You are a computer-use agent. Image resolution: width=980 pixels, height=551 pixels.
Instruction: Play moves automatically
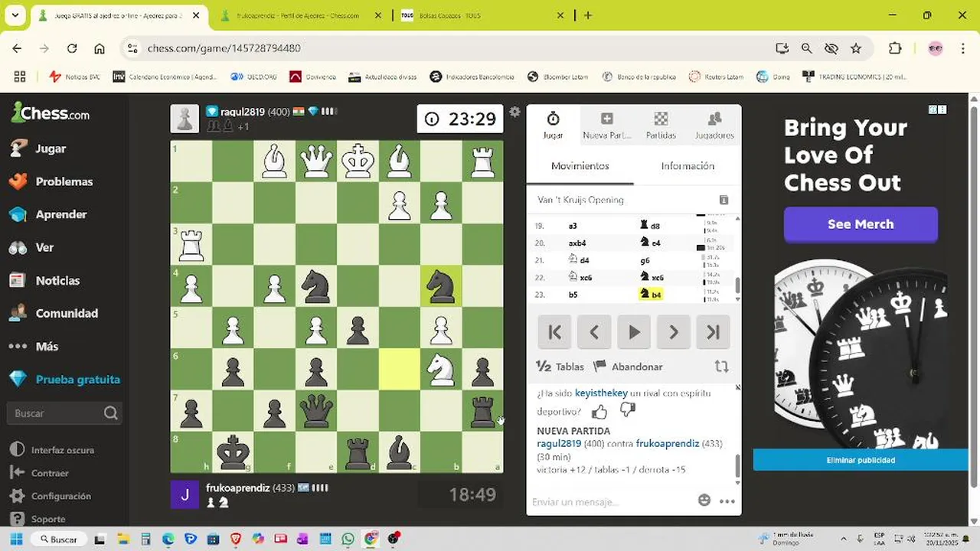(x=634, y=332)
